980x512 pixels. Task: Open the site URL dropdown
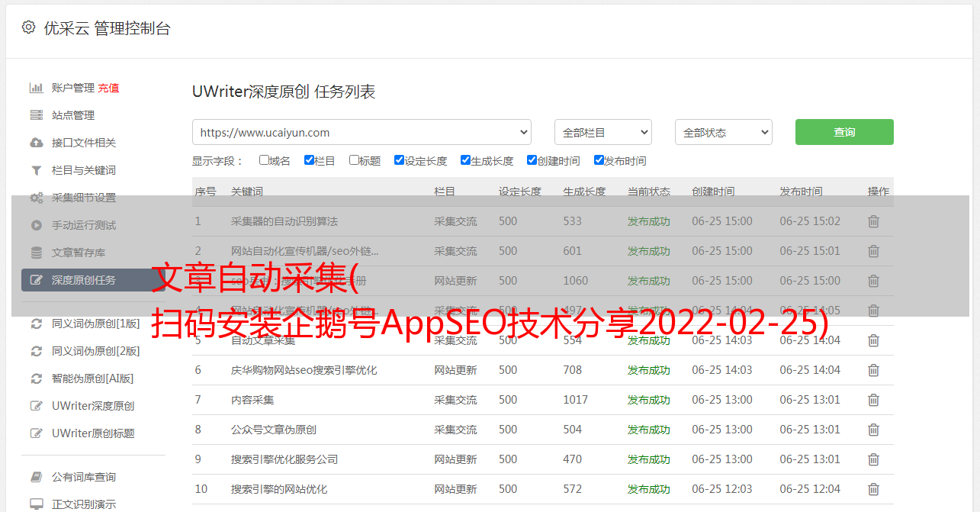pos(361,132)
